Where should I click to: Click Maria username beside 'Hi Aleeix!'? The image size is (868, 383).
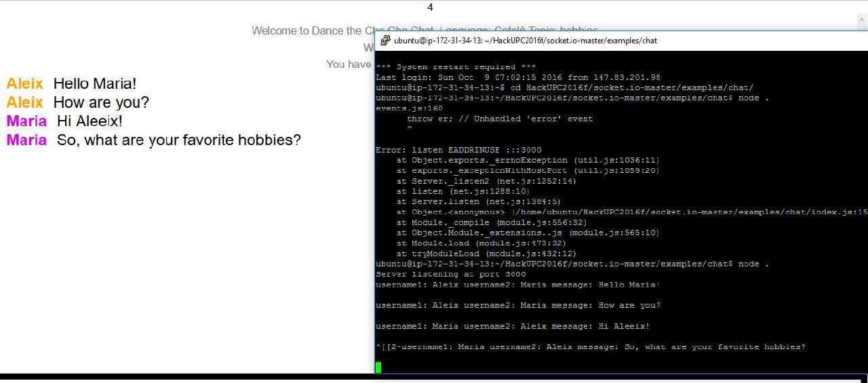[x=26, y=121]
